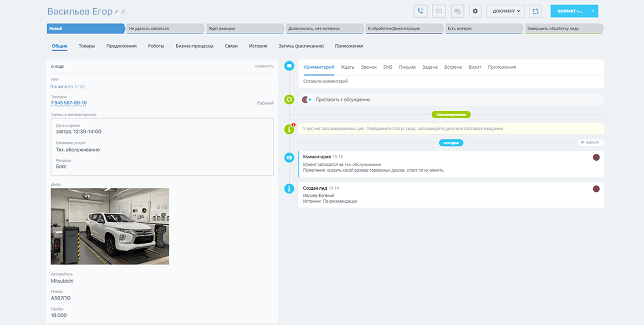Screen dimensions: 644x325
Task: Select the Встреча activity tab
Action: coord(453,67)
